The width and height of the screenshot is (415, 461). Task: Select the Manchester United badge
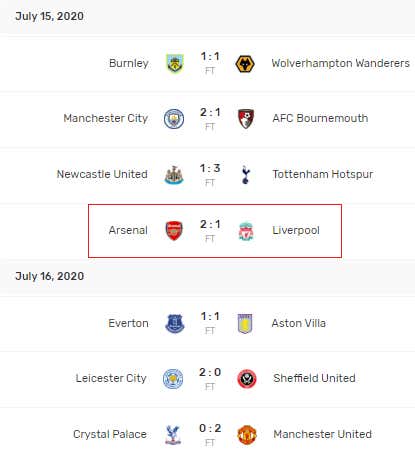click(x=247, y=435)
